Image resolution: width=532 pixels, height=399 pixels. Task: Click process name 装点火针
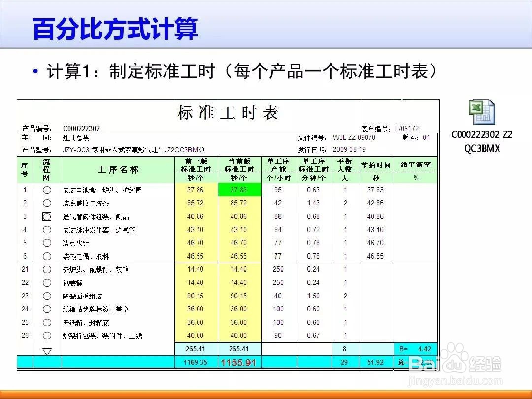76,243
